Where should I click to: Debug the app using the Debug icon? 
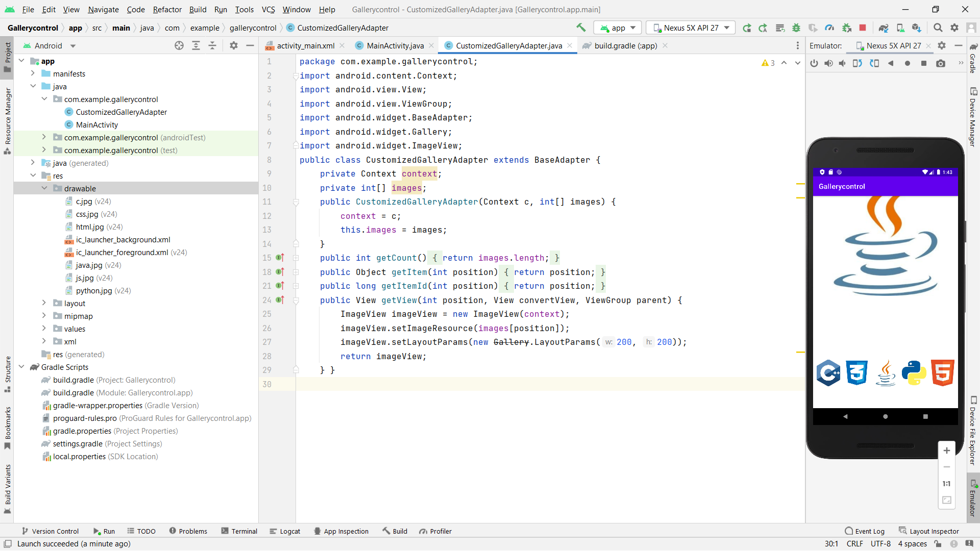797,28
